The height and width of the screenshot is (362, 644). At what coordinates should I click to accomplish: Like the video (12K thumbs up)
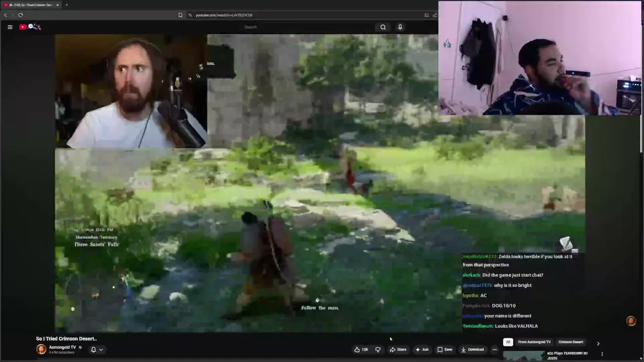(x=361, y=349)
